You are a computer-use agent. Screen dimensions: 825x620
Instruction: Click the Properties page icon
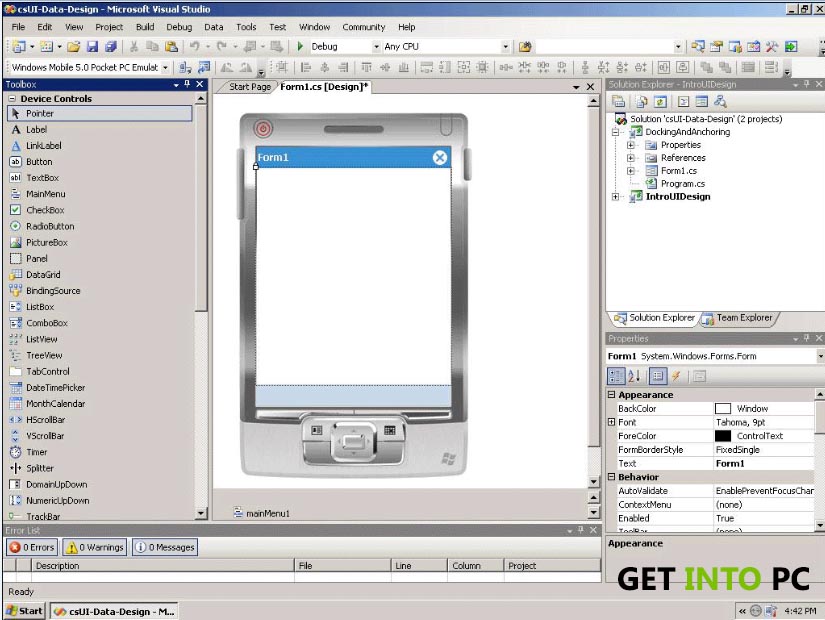tap(699, 376)
